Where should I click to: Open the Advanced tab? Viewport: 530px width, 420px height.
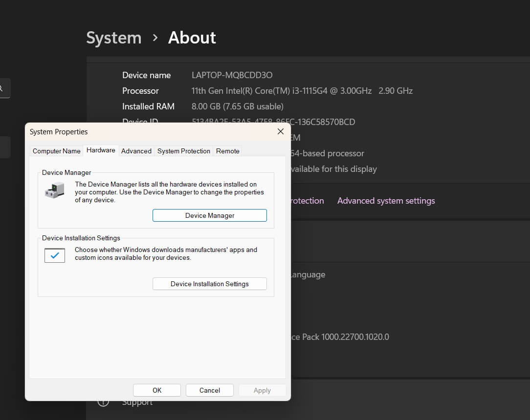click(136, 151)
